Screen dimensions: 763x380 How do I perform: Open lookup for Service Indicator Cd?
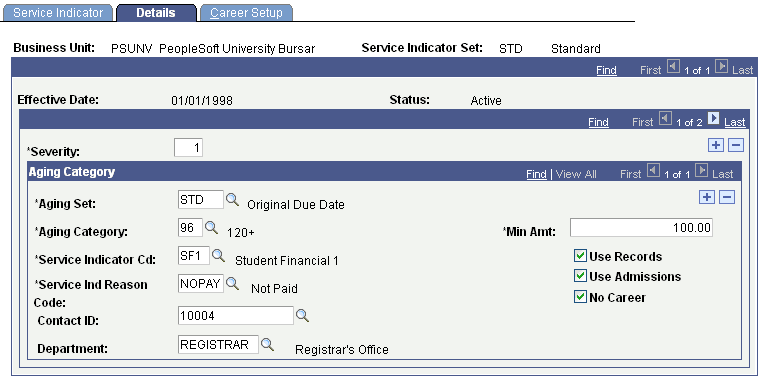[x=218, y=255]
